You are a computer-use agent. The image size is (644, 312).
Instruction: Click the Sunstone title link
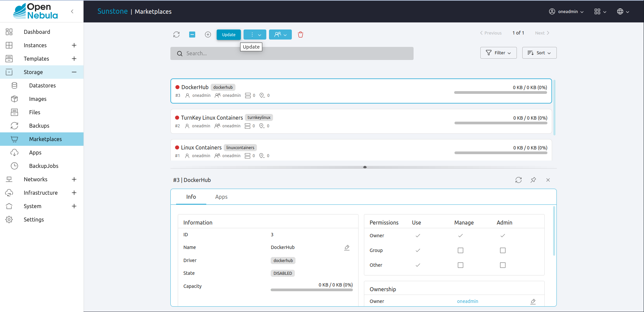point(113,11)
